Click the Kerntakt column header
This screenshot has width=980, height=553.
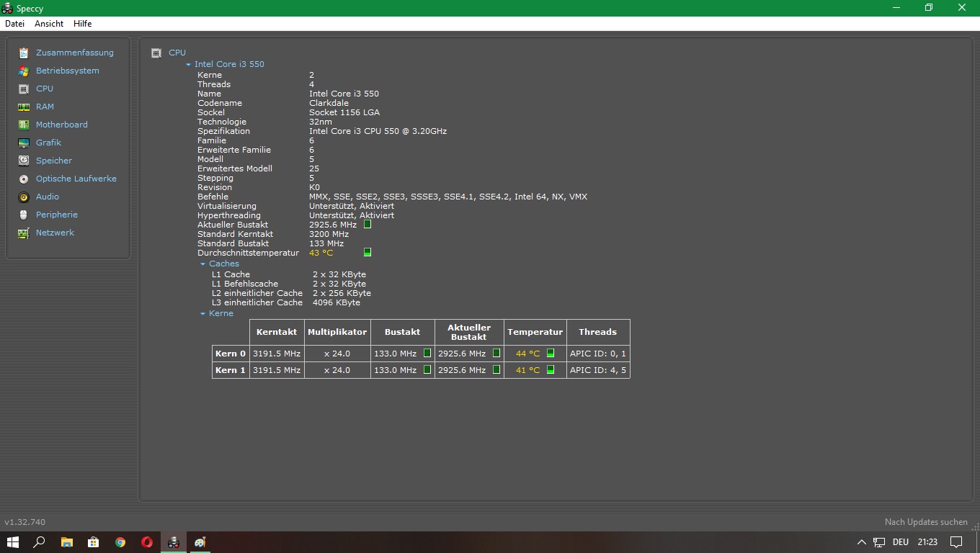click(277, 332)
